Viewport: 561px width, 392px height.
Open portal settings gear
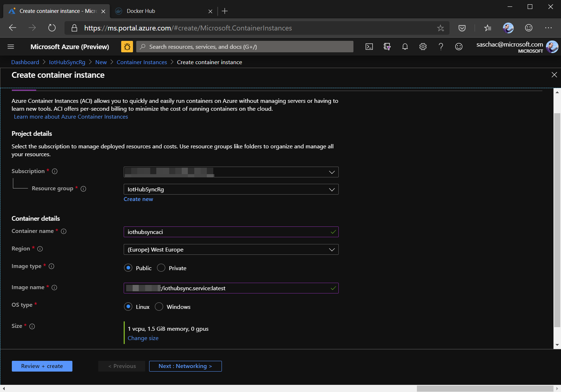[423, 47]
